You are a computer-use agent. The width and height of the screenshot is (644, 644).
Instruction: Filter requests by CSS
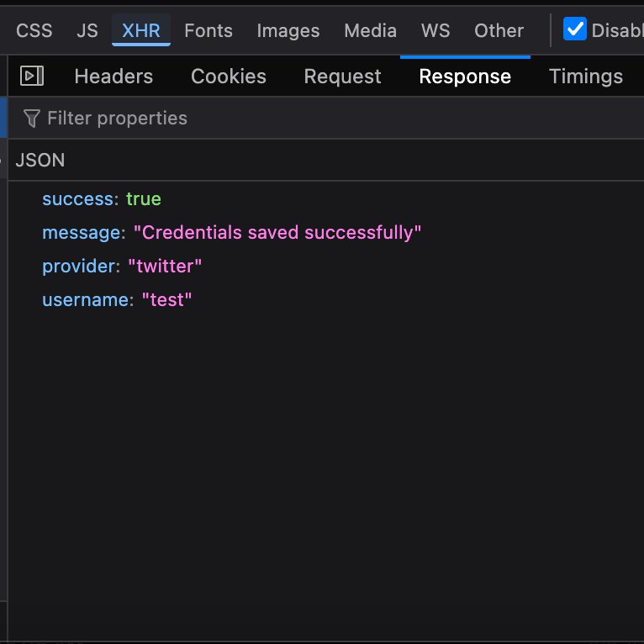click(34, 30)
